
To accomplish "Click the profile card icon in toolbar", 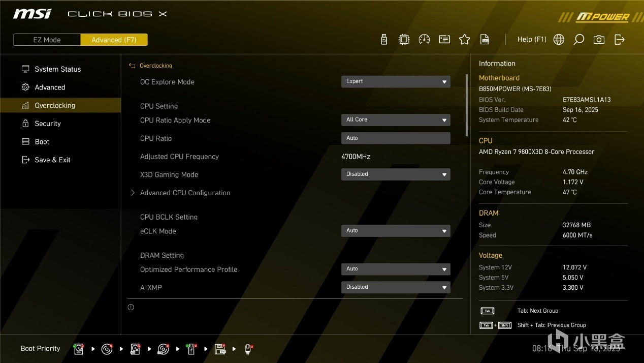I will [444, 40].
